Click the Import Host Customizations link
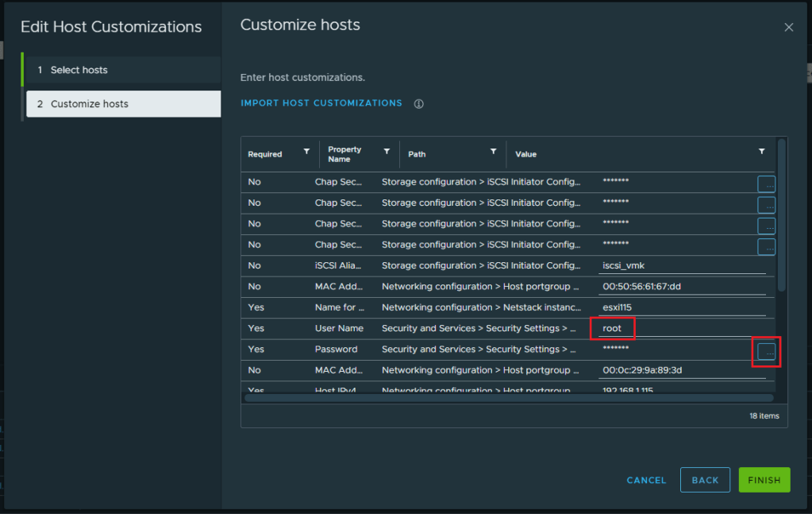The image size is (812, 514). tap(321, 103)
